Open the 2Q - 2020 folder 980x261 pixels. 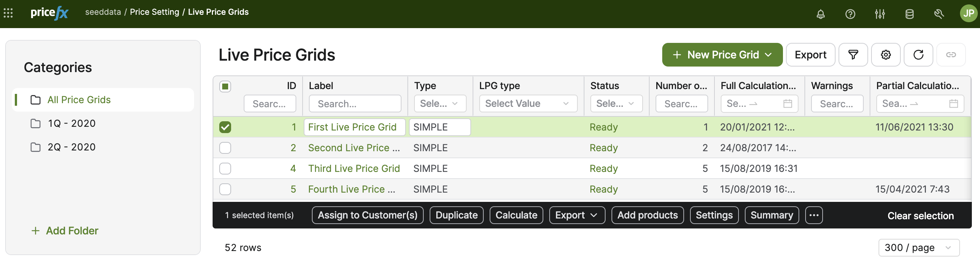click(71, 147)
